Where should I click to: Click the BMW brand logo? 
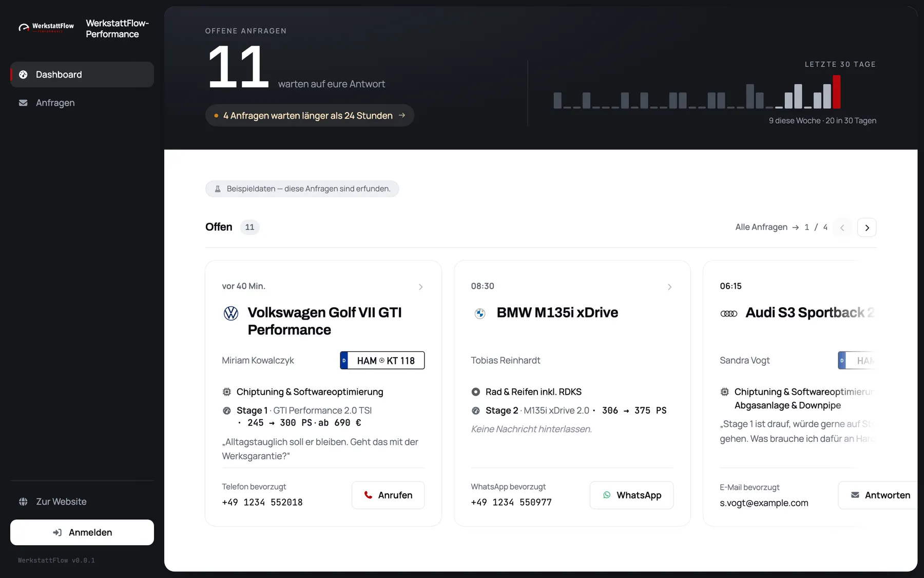coord(480,313)
